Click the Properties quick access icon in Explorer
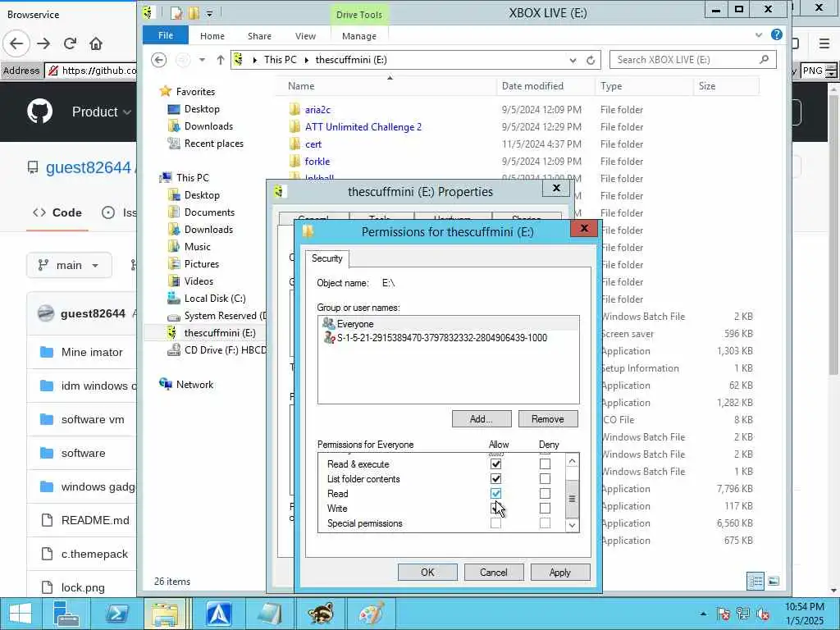 (x=176, y=13)
